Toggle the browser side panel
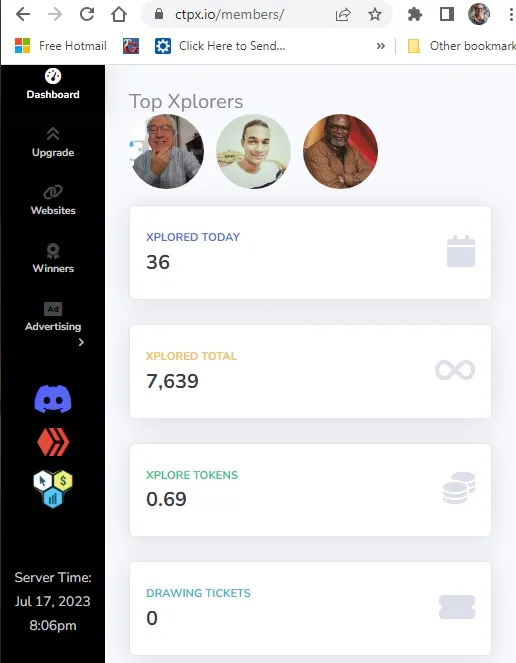The image size is (516, 663). [x=447, y=14]
